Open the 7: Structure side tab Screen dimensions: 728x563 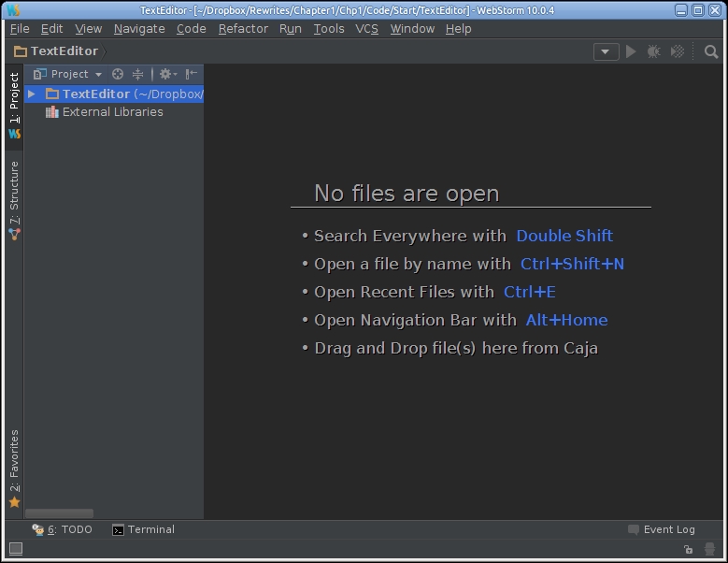[x=14, y=201]
